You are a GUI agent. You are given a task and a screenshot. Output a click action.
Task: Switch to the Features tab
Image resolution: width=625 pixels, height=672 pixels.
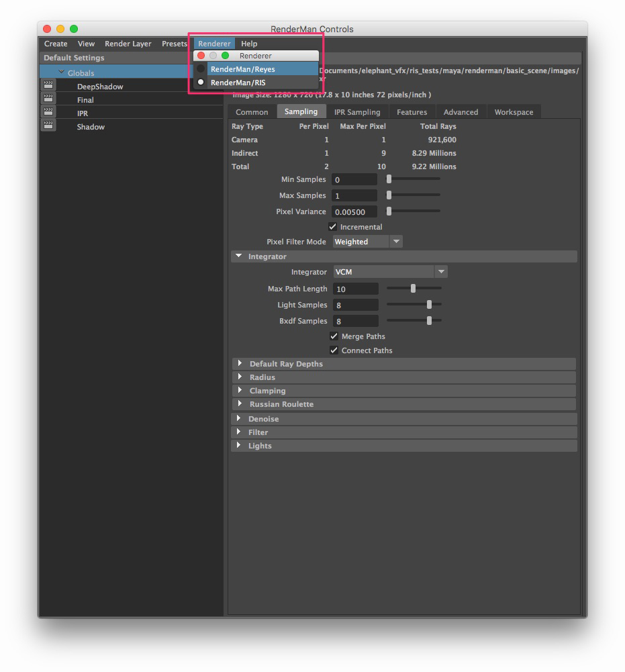click(x=412, y=112)
